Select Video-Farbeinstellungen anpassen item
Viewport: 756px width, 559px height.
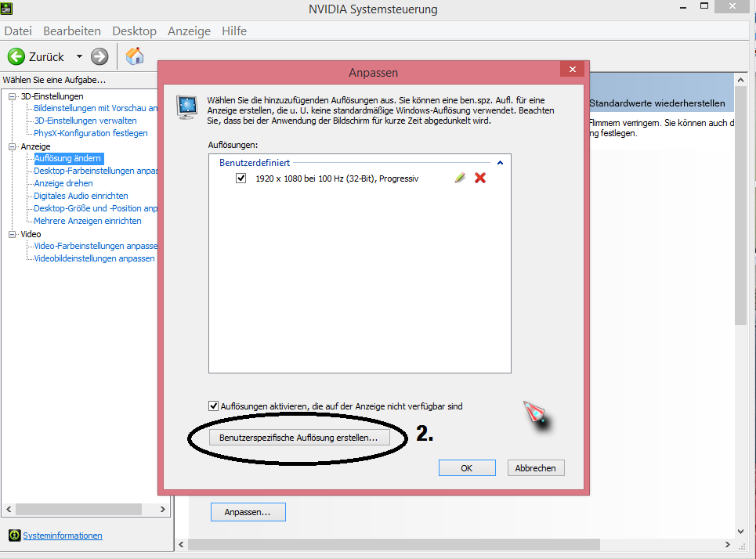tap(96, 247)
